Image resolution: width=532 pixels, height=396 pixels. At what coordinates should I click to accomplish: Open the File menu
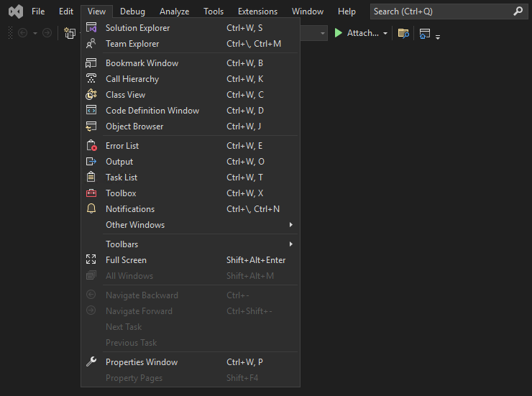pyautogui.click(x=38, y=11)
